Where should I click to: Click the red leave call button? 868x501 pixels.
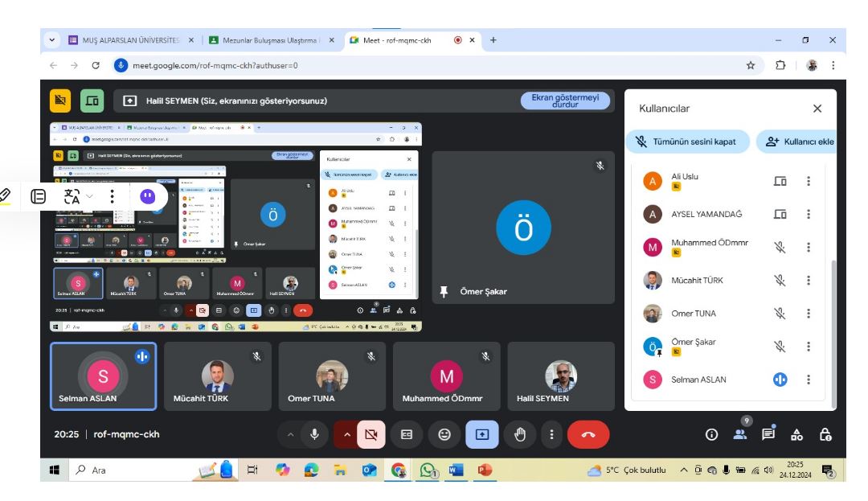[x=588, y=434]
